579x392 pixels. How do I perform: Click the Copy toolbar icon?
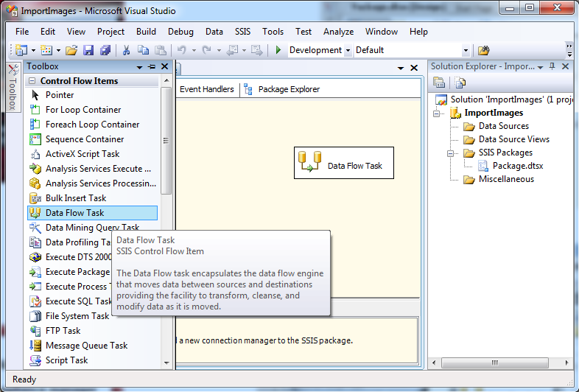coord(143,50)
